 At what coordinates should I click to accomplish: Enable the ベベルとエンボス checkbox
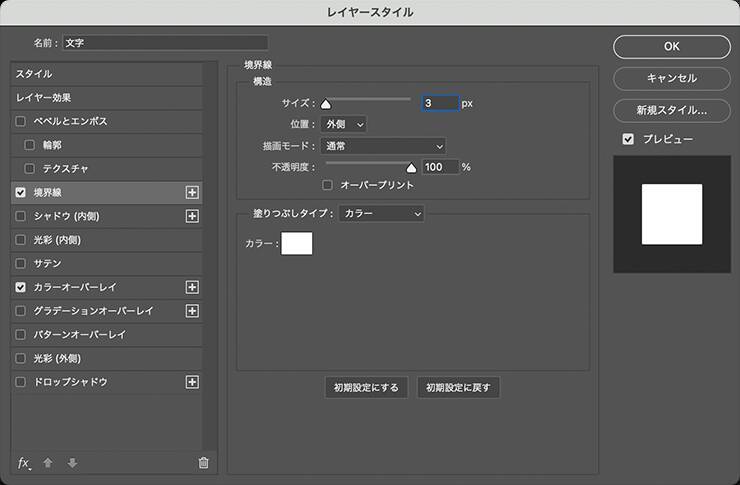[21, 121]
